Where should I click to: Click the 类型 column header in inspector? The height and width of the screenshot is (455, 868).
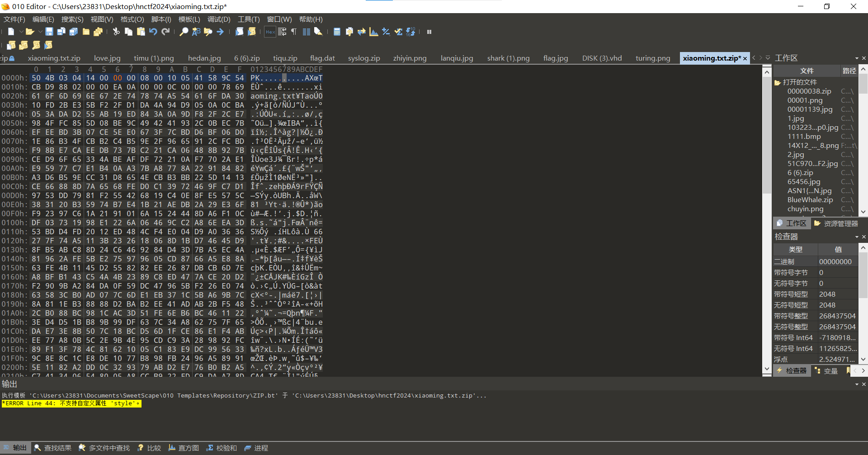click(x=796, y=250)
